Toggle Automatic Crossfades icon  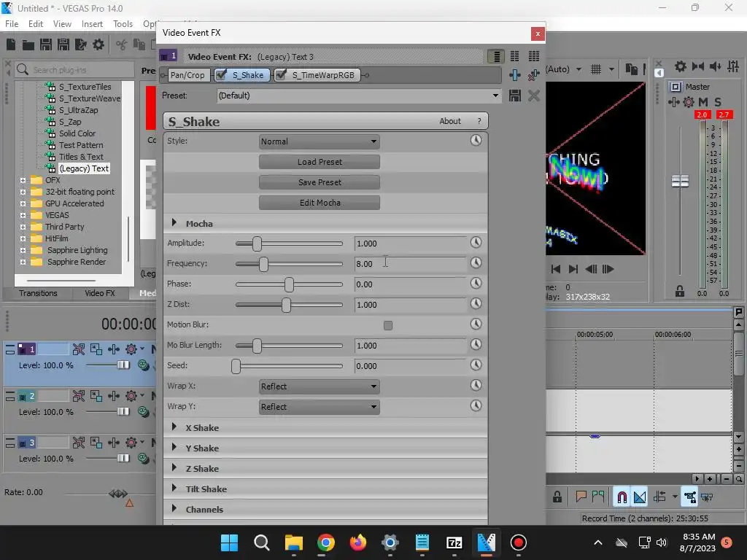click(640, 497)
